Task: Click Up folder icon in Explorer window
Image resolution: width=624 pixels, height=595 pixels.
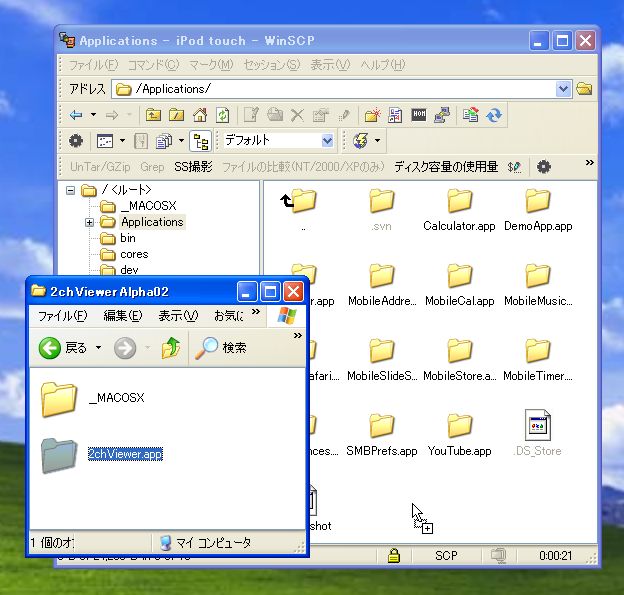Action: [x=171, y=348]
